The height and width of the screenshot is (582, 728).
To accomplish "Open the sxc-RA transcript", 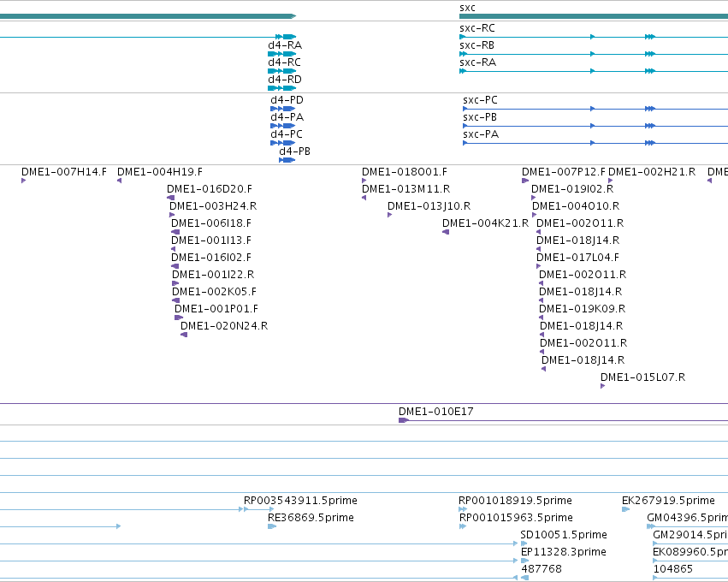I will click(x=477, y=62).
